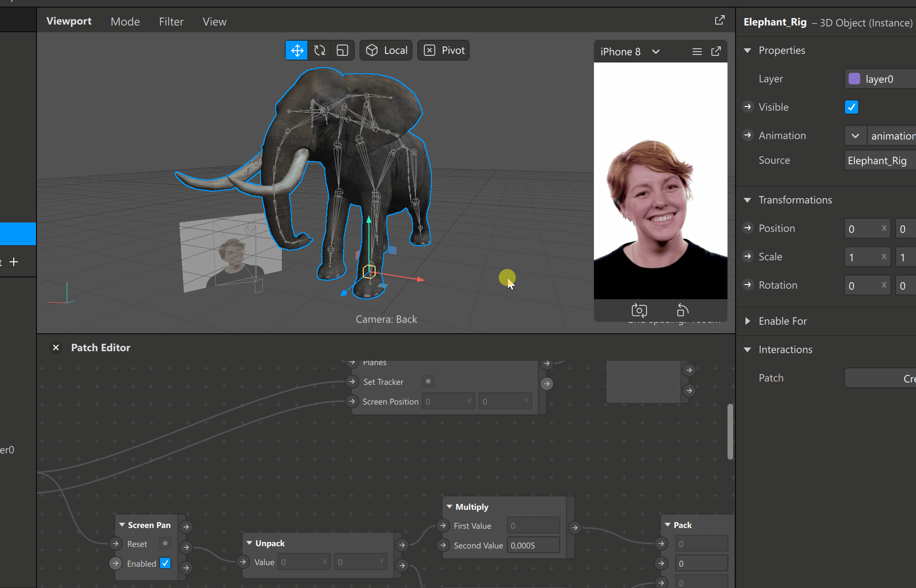Select the Rotate tool in the viewport

click(319, 50)
